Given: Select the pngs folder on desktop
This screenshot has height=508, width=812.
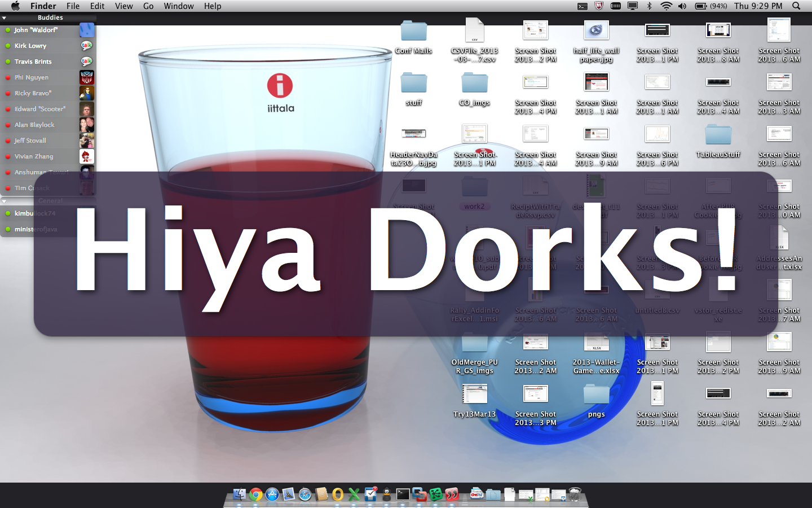Looking at the screenshot, I should (597, 400).
